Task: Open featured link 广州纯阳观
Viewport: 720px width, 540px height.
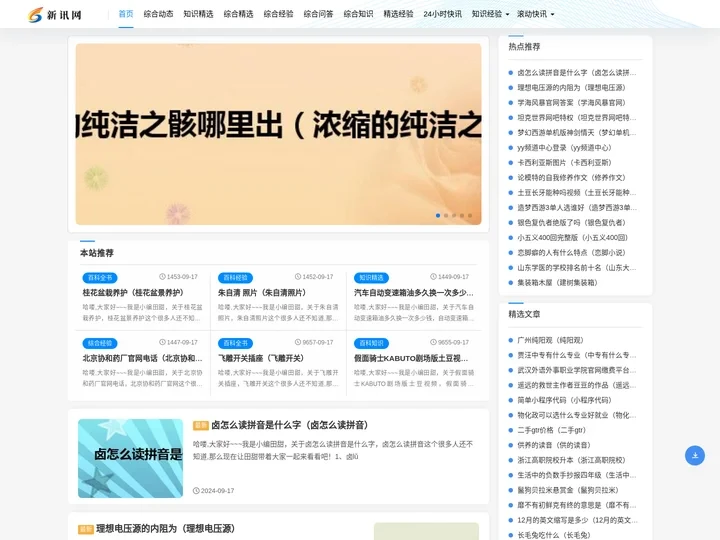Action: (550, 340)
